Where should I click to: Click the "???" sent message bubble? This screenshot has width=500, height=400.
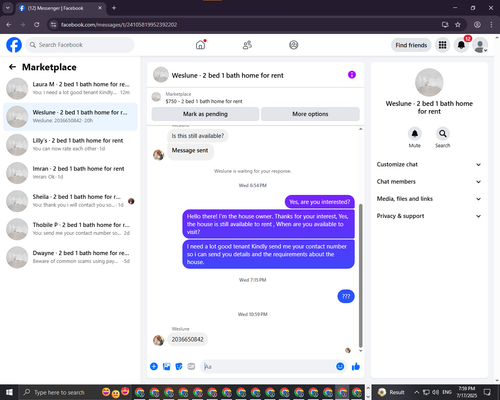[346, 296]
